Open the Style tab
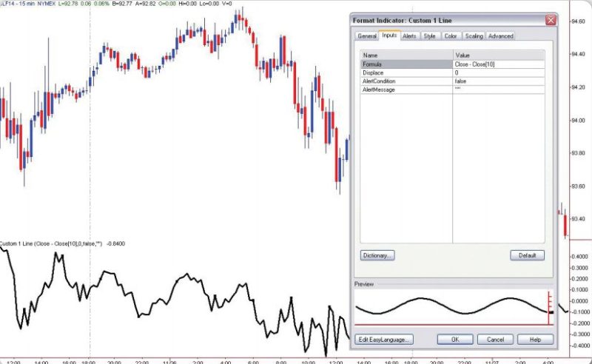The height and width of the screenshot is (364, 592). 429,36
